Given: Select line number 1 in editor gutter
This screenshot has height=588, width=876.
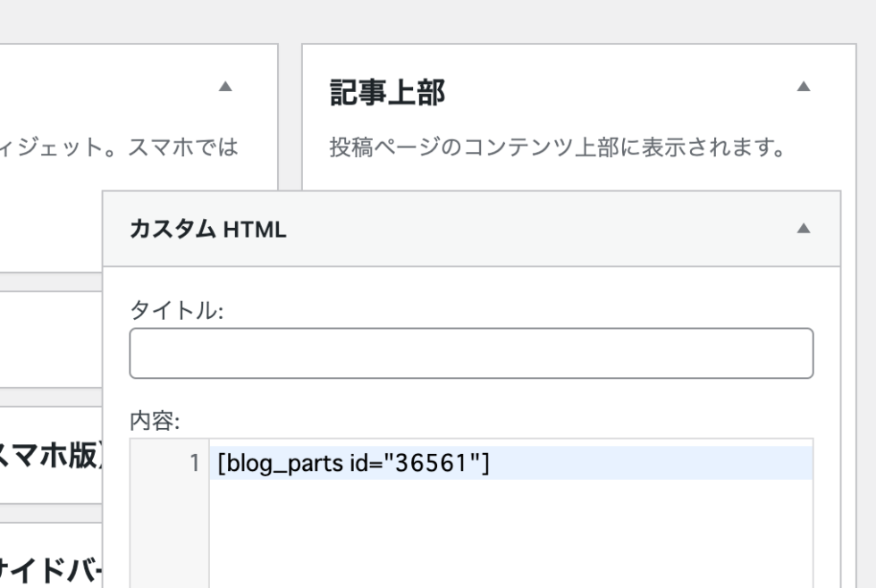Looking at the screenshot, I should click(x=196, y=465).
